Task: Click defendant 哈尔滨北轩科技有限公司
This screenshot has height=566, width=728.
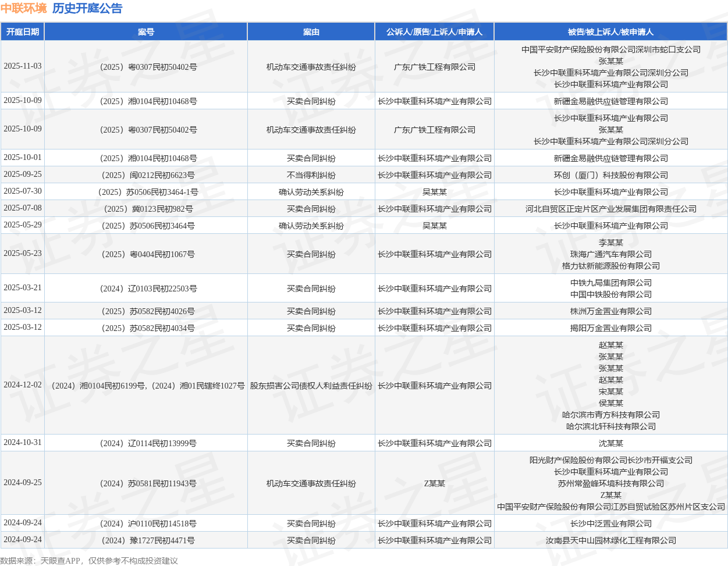Action: coord(611,426)
